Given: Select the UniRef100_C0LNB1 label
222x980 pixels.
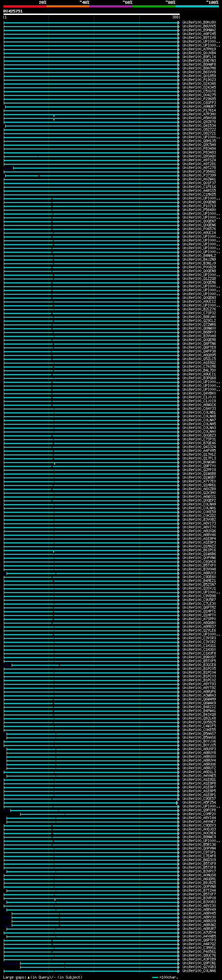Looking at the screenshot, I should 199,412.
